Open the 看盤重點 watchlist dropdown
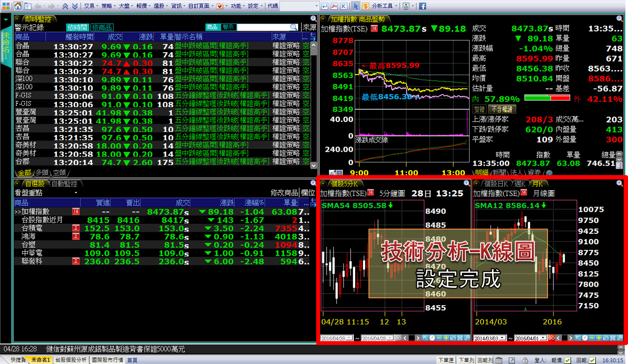628x364 pixels. pos(76,193)
